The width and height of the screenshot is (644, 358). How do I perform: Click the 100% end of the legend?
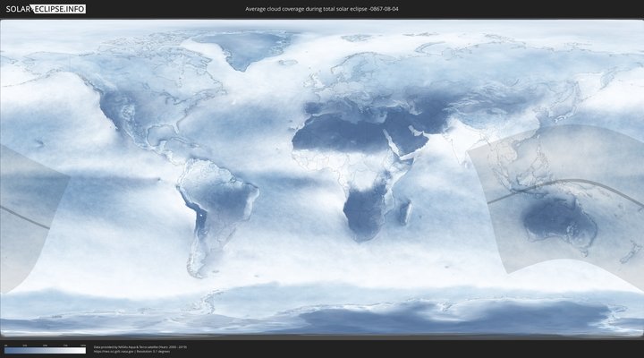[x=84, y=350]
